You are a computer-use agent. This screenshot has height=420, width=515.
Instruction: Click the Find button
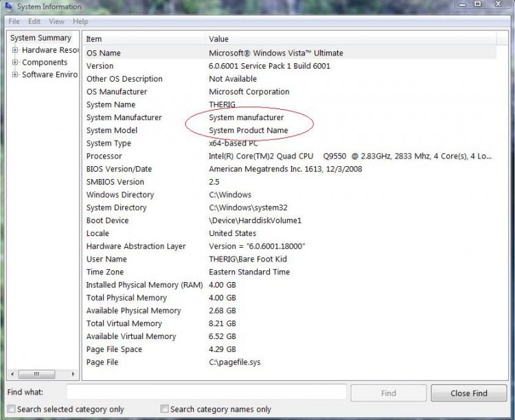[x=389, y=393]
